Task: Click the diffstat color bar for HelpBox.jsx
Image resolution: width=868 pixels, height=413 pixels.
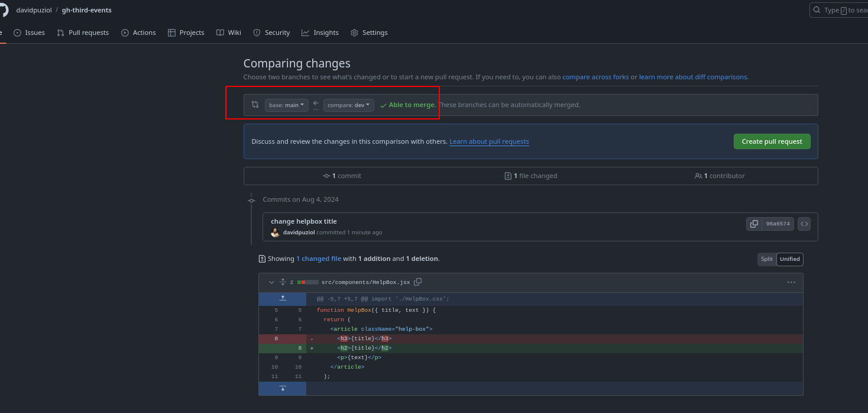Action: pos(307,282)
